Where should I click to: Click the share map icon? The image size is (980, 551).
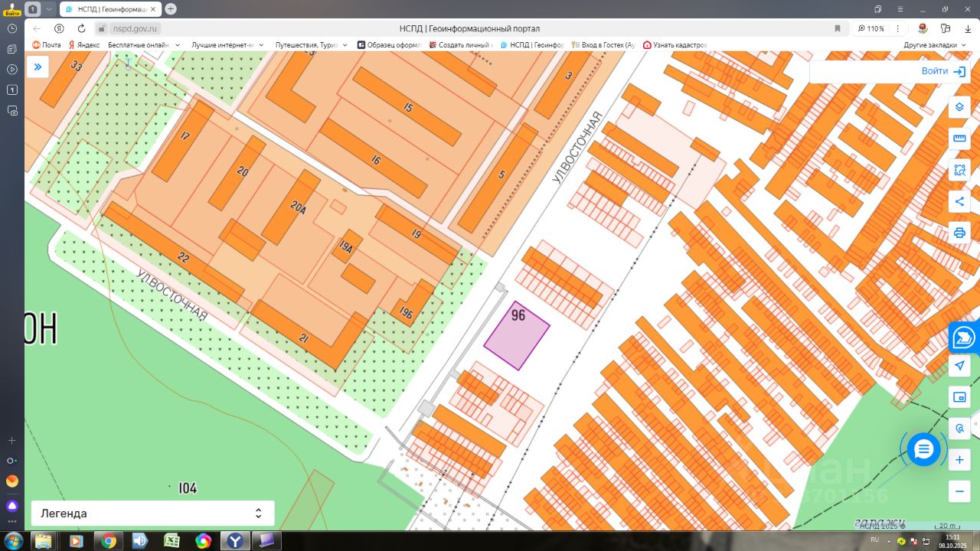[x=959, y=201]
